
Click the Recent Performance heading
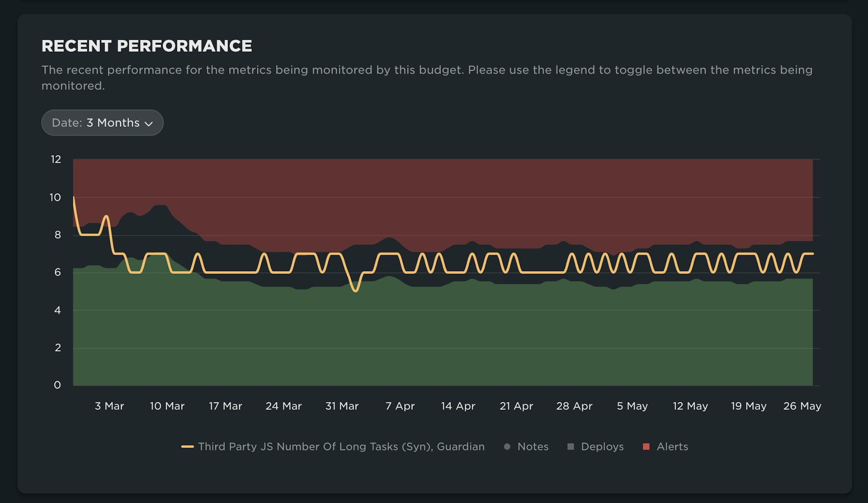[x=147, y=46]
